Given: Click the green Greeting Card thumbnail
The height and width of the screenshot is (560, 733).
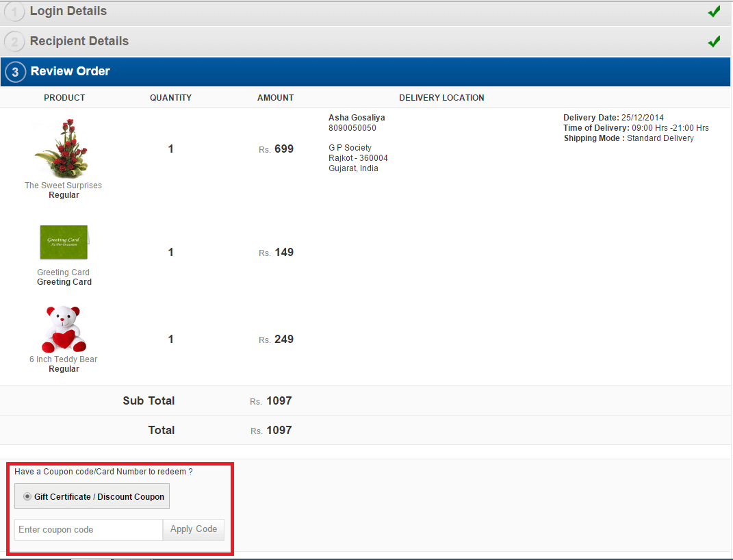Looking at the screenshot, I should [x=63, y=242].
